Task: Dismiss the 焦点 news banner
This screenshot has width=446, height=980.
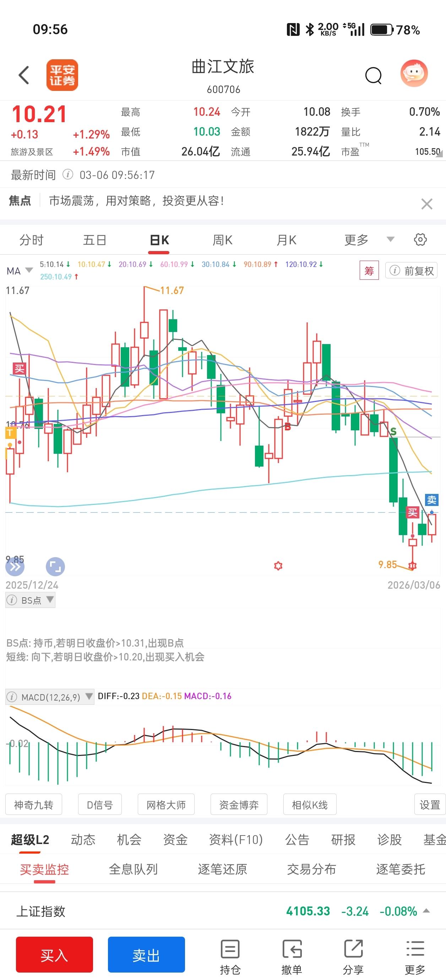Action: 426,204
